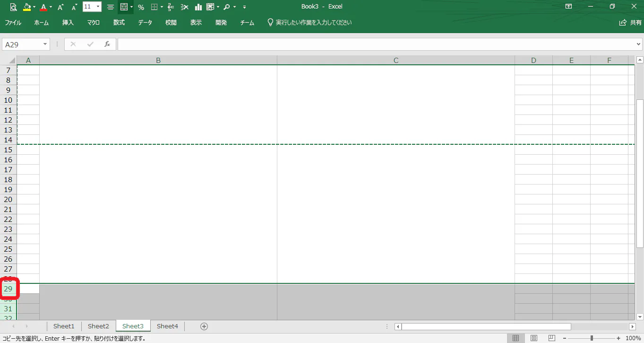644x343 pixels.
Task: Expand the borders dropdown arrow
Action: click(x=162, y=7)
